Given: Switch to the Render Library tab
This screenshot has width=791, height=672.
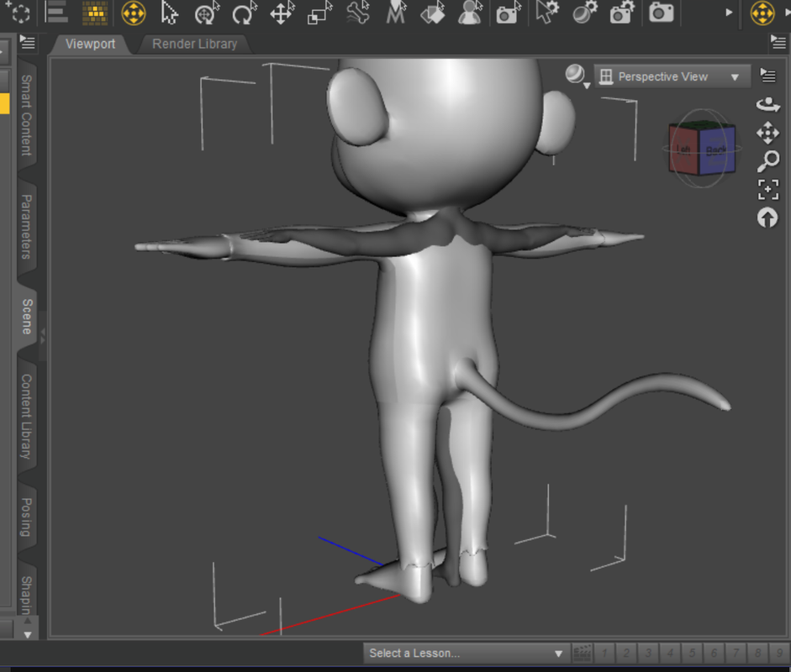Looking at the screenshot, I should tap(195, 44).
